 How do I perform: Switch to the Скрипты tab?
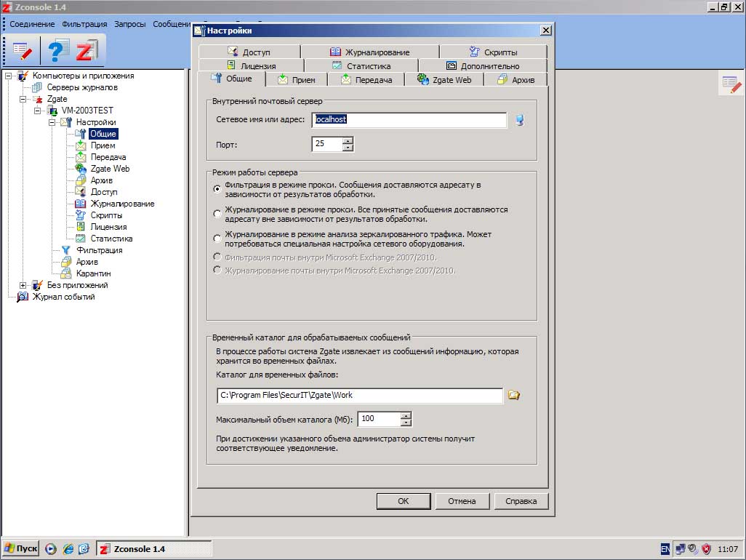(x=493, y=52)
